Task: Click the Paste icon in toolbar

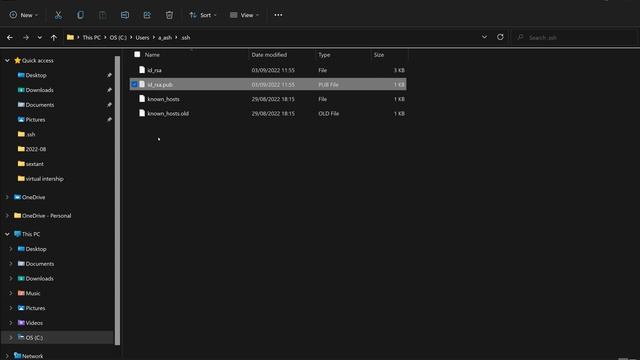Action: coord(102,15)
